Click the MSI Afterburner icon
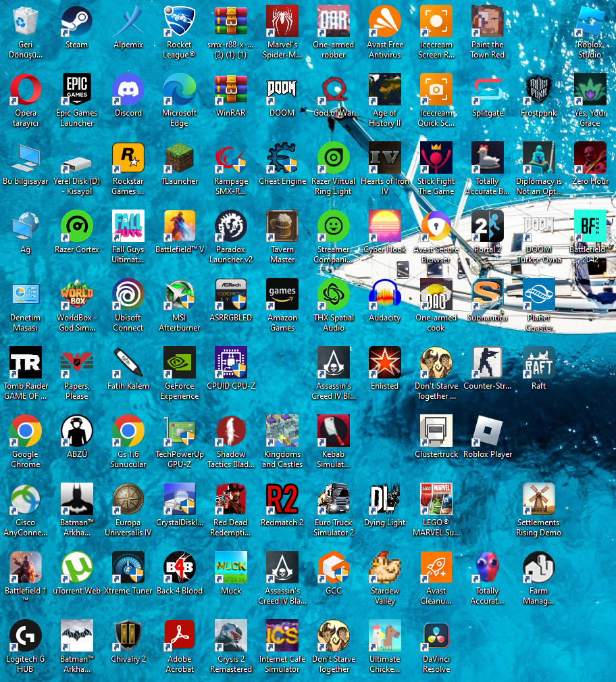 coord(179,295)
